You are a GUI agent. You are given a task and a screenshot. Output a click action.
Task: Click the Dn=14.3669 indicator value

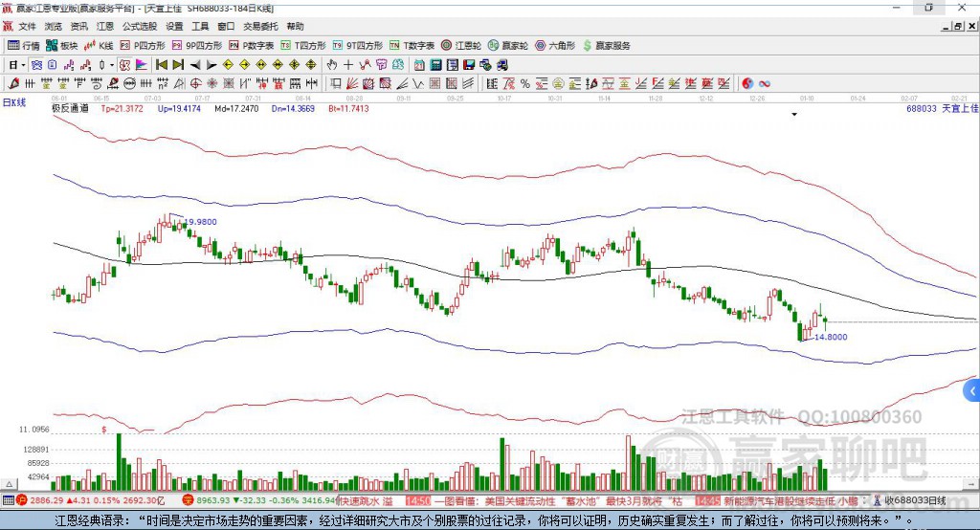[293, 108]
